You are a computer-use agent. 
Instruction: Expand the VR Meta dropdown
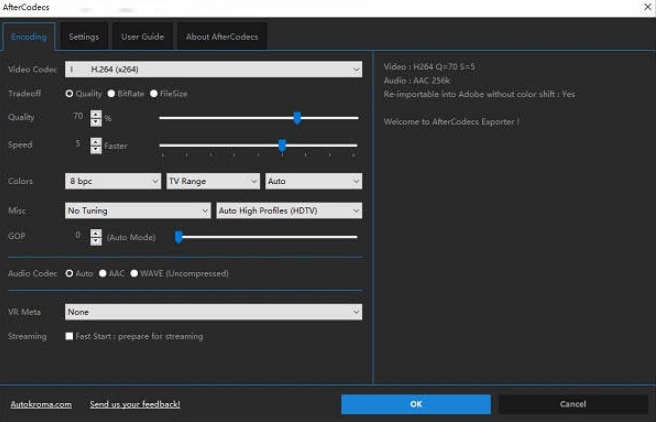[213, 312]
